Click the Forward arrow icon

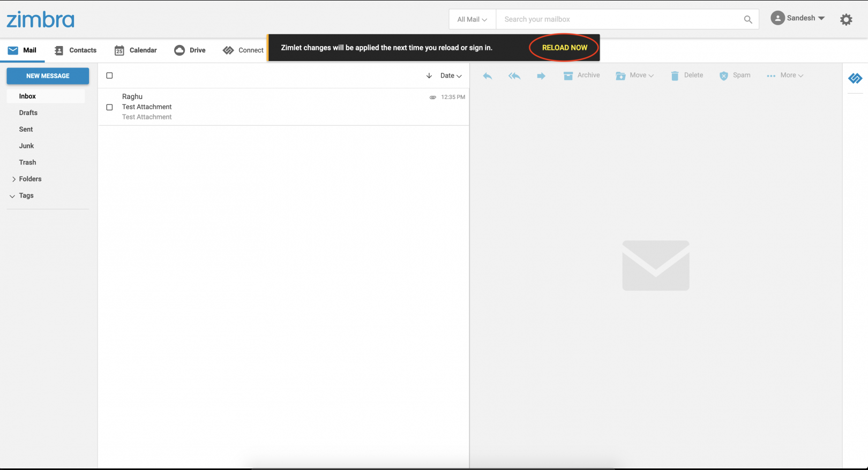coord(541,76)
